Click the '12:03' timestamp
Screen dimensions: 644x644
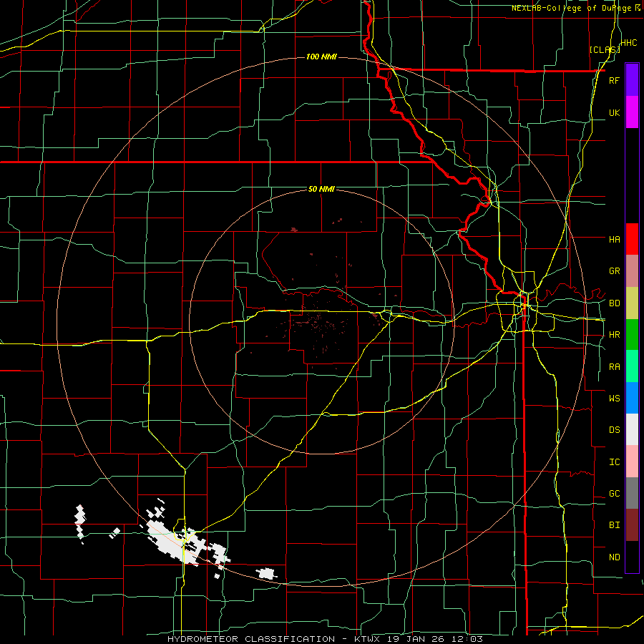(x=469, y=639)
